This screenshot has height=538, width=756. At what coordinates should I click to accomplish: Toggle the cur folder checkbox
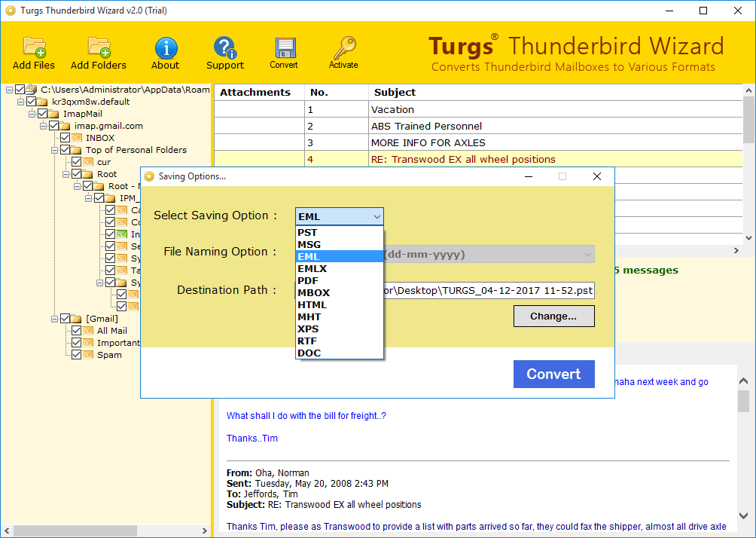[x=76, y=162]
